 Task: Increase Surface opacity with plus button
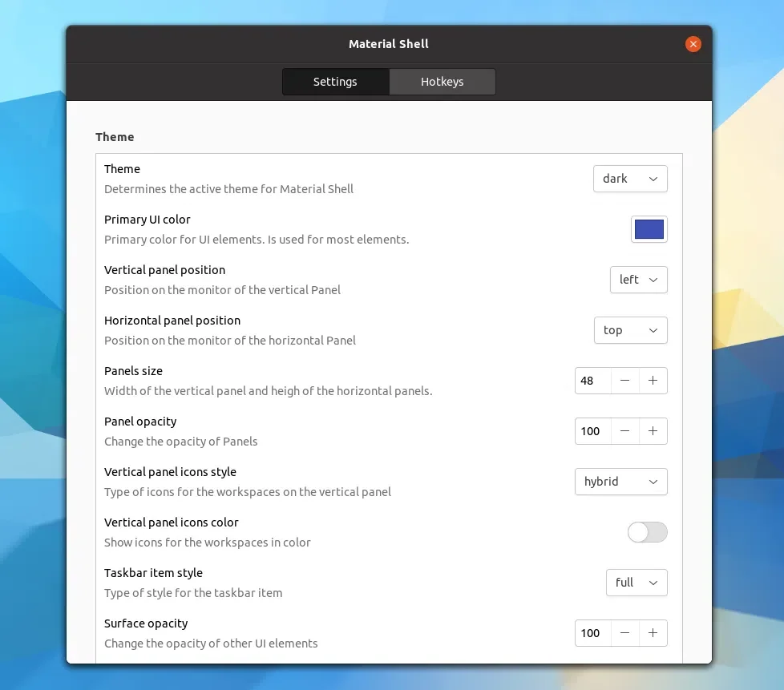click(653, 633)
